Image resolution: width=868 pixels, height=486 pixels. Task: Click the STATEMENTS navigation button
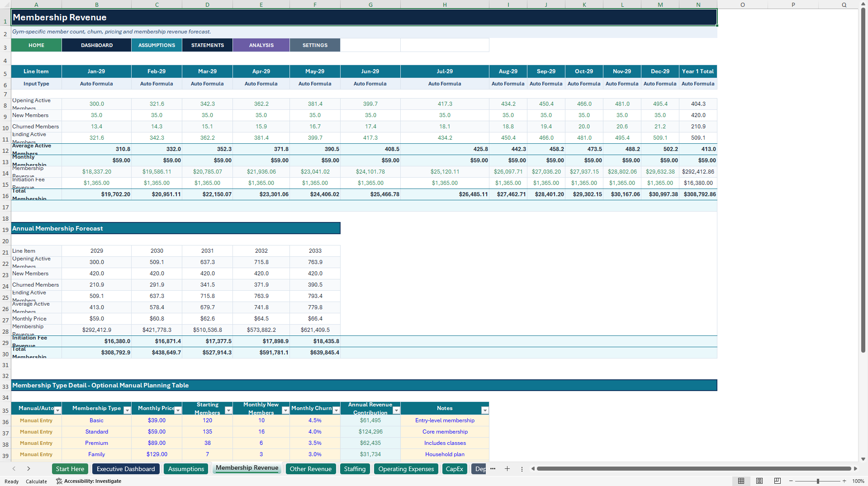tap(208, 45)
